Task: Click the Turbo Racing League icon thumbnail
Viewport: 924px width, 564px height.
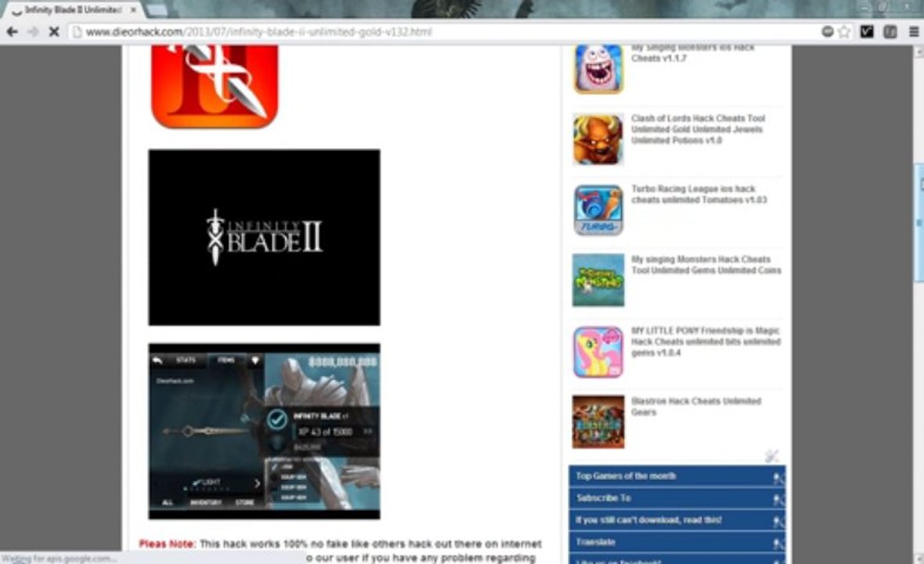Action: point(598,210)
